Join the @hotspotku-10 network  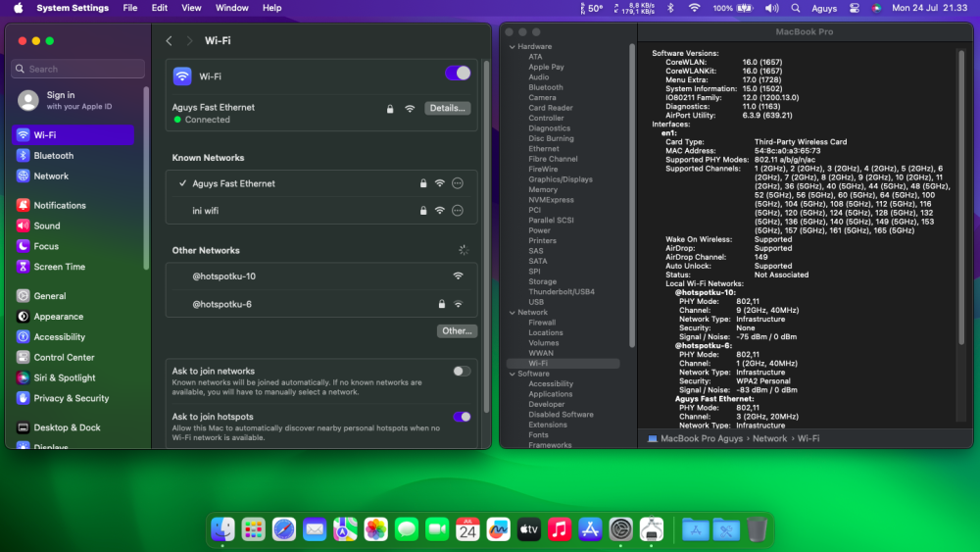click(321, 276)
